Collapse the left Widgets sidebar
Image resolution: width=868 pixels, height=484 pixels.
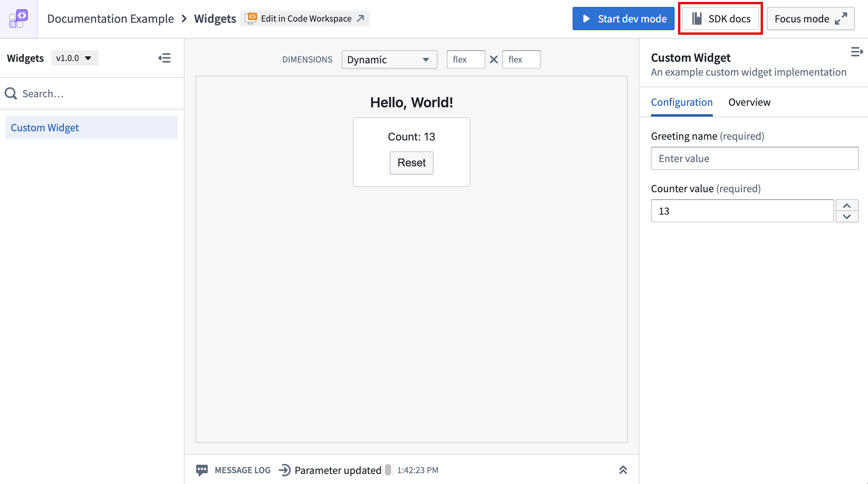(x=164, y=58)
